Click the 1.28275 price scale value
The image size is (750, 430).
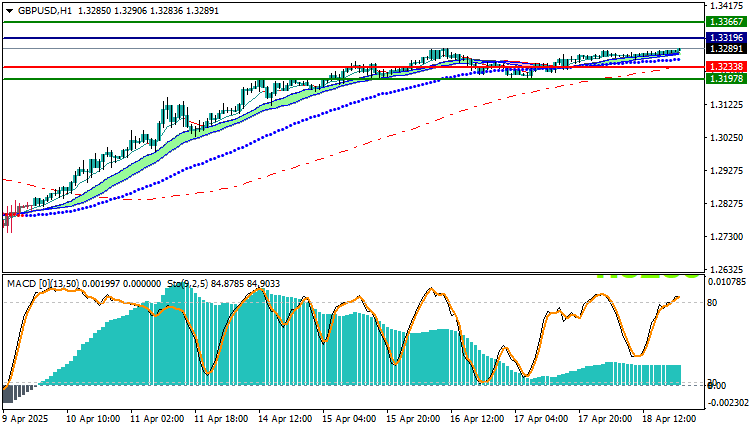(x=727, y=204)
